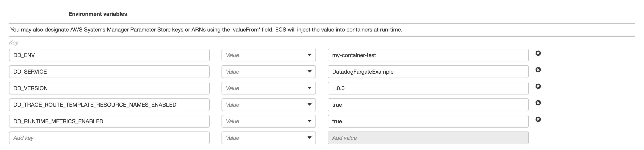Select the DatadogFargateExample value field
The image size is (644, 150).
(x=428, y=71)
